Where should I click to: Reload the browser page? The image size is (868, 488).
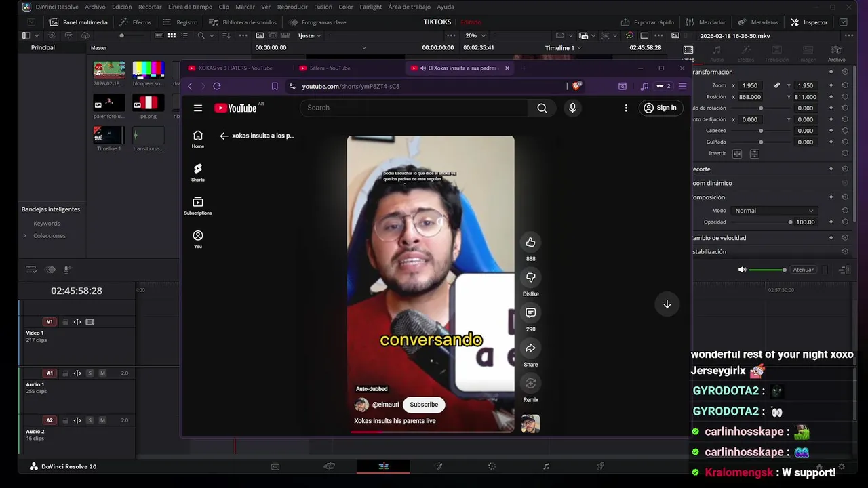pos(216,86)
